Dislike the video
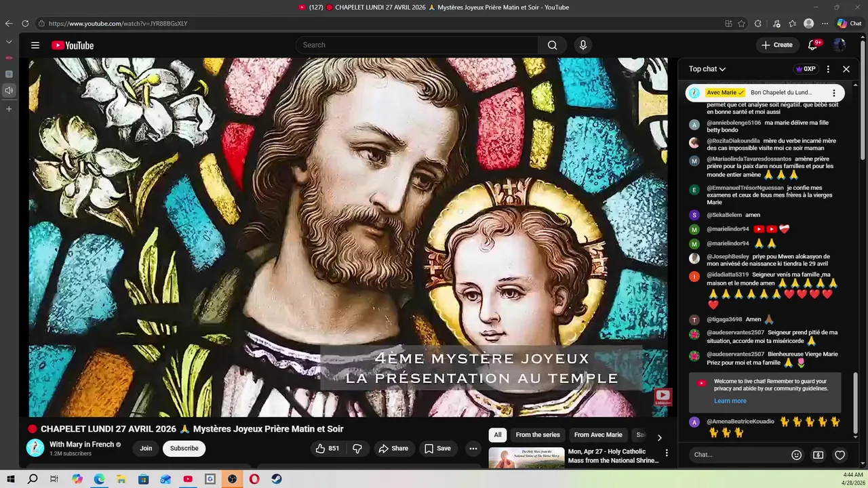The width and height of the screenshot is (868, 488). point(357,449)
